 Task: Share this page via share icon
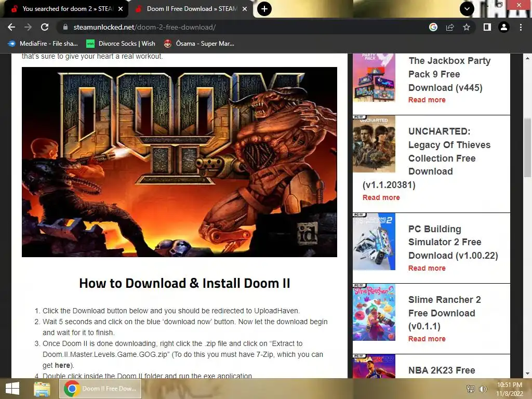[450, 27]
